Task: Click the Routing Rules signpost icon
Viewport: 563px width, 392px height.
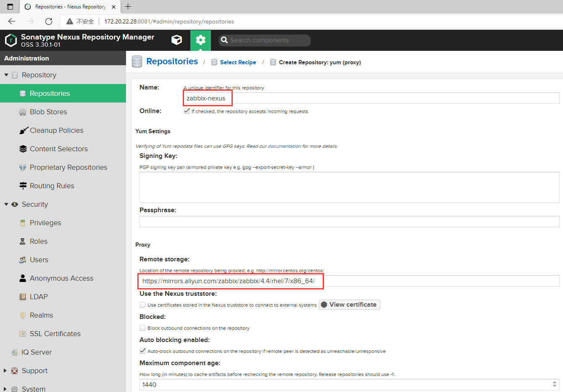Action: 23,186
